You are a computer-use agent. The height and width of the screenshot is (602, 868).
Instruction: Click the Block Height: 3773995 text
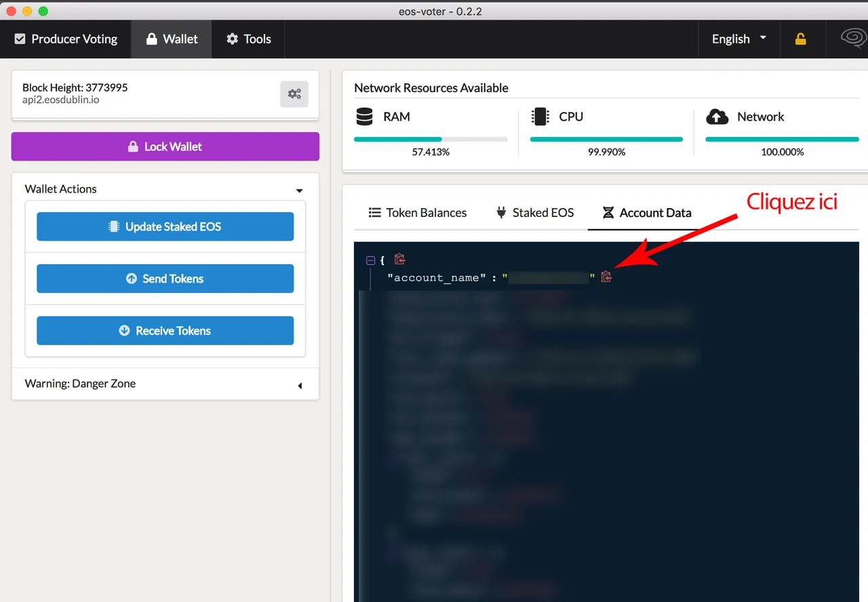tap(75, 87)
